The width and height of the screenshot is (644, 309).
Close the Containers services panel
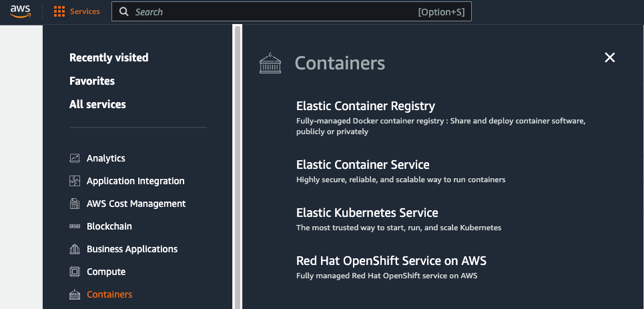click(610, 57)
